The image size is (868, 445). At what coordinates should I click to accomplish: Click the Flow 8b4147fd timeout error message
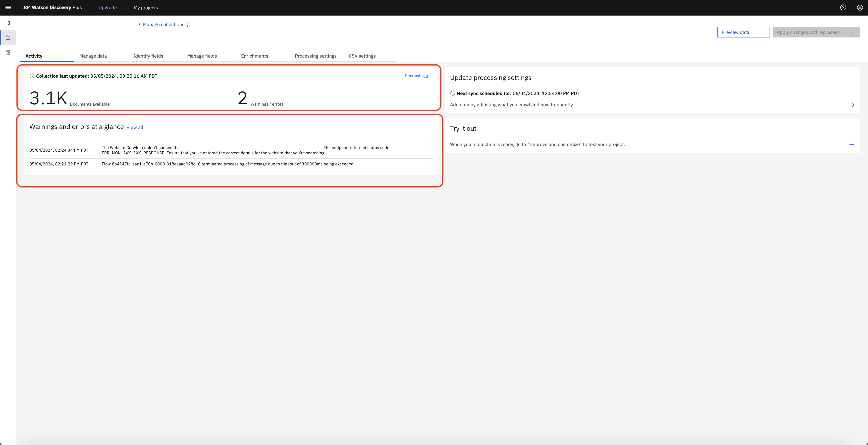[x=228, y=164]
